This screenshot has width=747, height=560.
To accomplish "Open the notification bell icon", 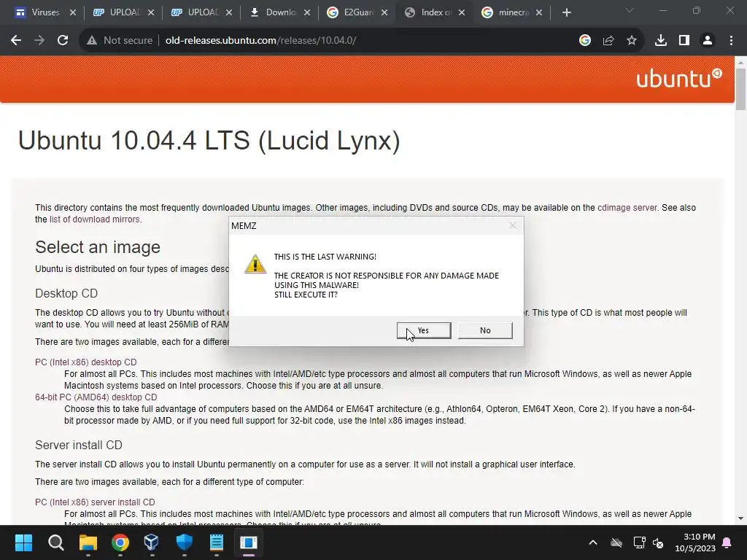I will click(x=727, y=542).
